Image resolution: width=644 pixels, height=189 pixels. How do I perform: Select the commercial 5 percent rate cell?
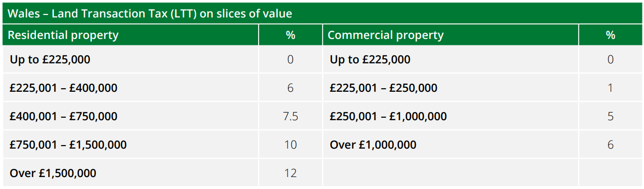[x=611, y=117]
